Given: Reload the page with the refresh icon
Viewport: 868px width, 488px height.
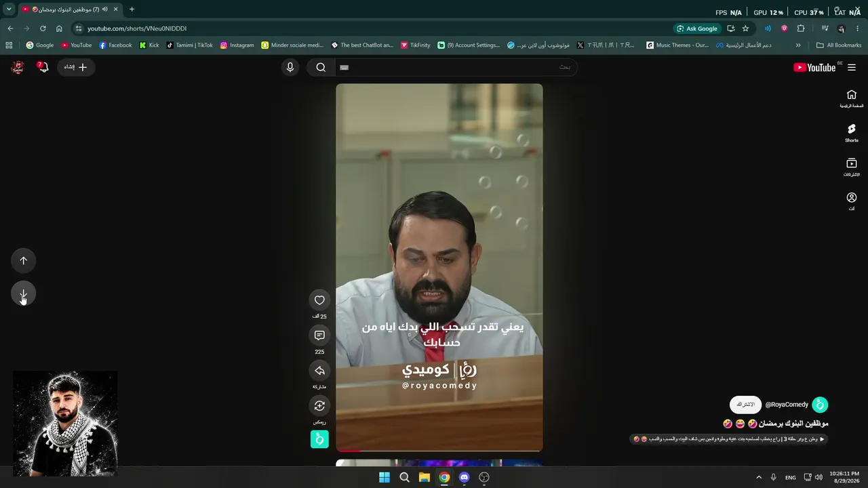Looking at the screenshot, I should tap(43, 28).
